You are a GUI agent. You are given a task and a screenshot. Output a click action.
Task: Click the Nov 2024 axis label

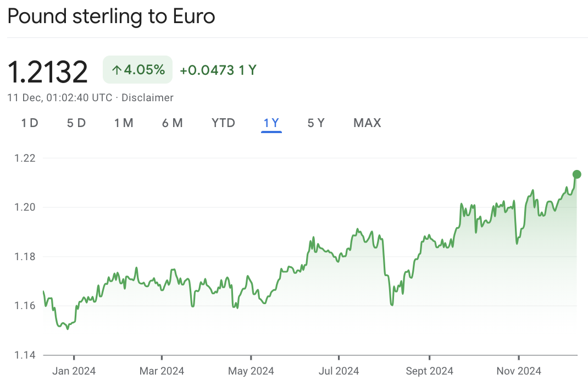[519, 371]
